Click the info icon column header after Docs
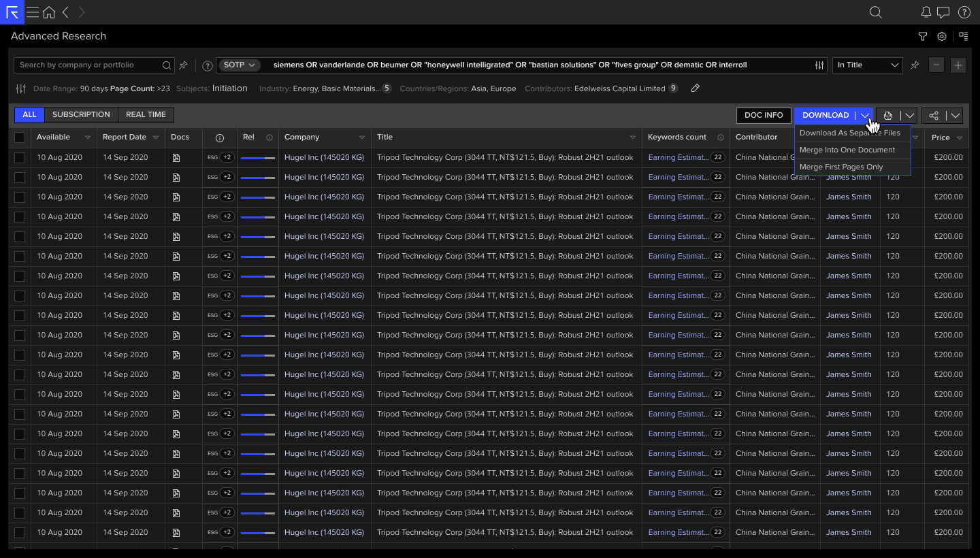Screen dimensions: 980x558 tap(220, 137)
